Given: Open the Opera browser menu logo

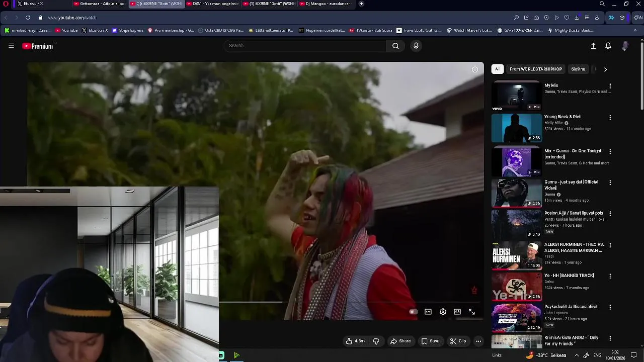Looking at the screenshot, I should 6,4.
